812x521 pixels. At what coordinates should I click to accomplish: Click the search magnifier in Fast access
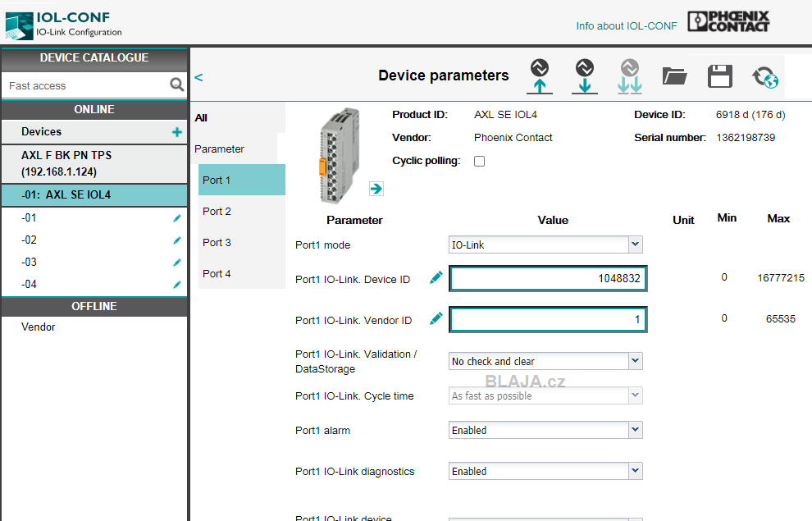pyautogui.click(x=176, y=85)
